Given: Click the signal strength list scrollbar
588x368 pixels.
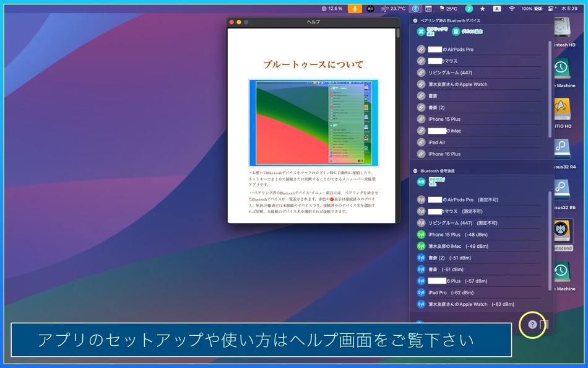Looking at the screenshot, I should point(550,240).
